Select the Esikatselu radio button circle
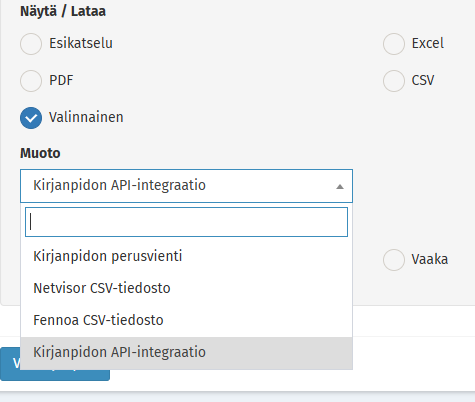Screen dimensions: 475x402 [31, 44]
